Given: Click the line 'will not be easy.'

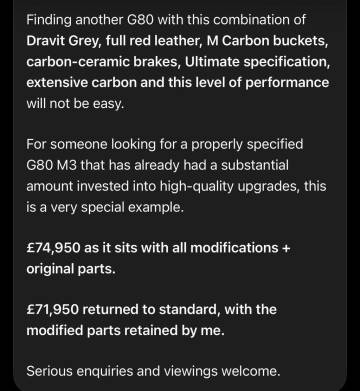Looking at the screenshot, I should click(x=75, y=104).
